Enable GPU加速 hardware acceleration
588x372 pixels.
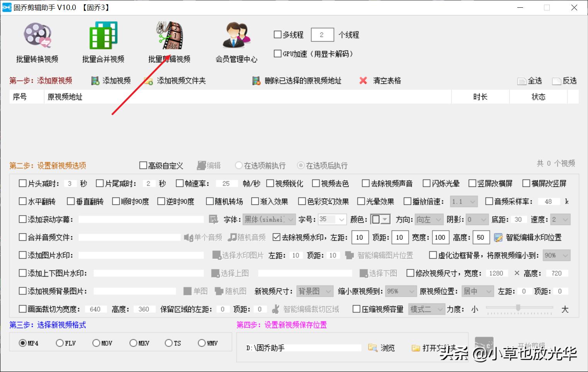tap(278, 54)
